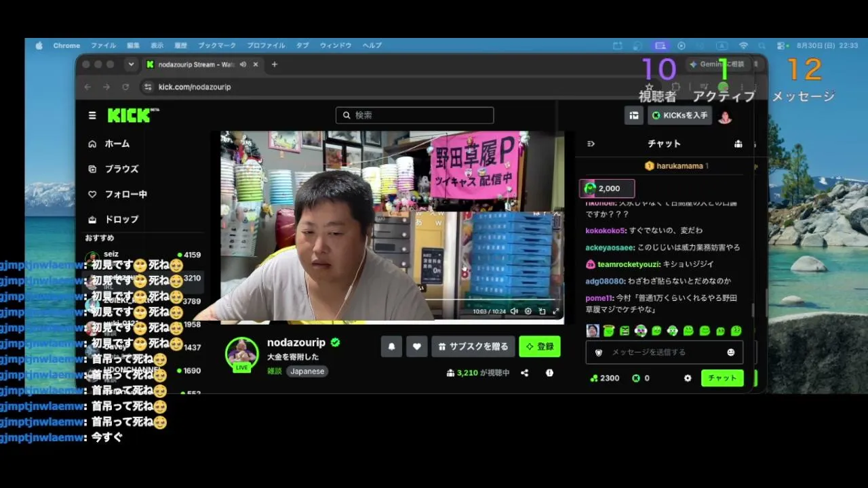Send message with the チャット button
Viewport: 868px width, 488px height.
tap(722, 378)
